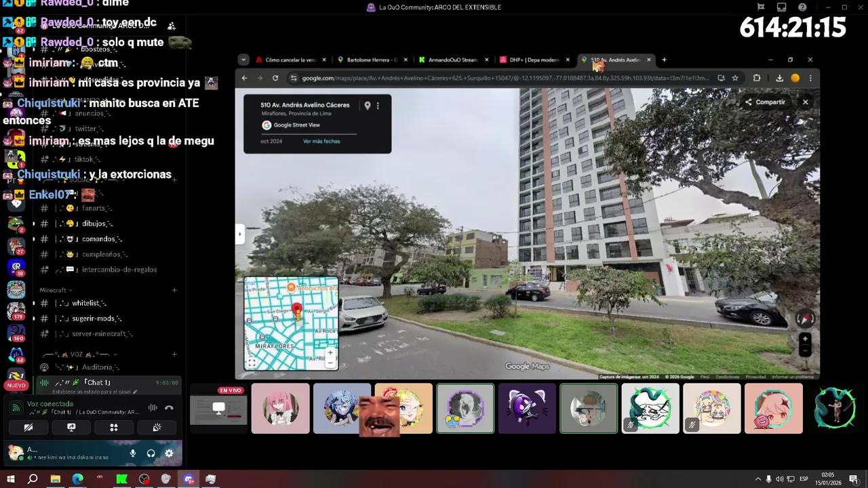Collapse the VOZ channel category

pyautogui.click(x=80, y=354)
